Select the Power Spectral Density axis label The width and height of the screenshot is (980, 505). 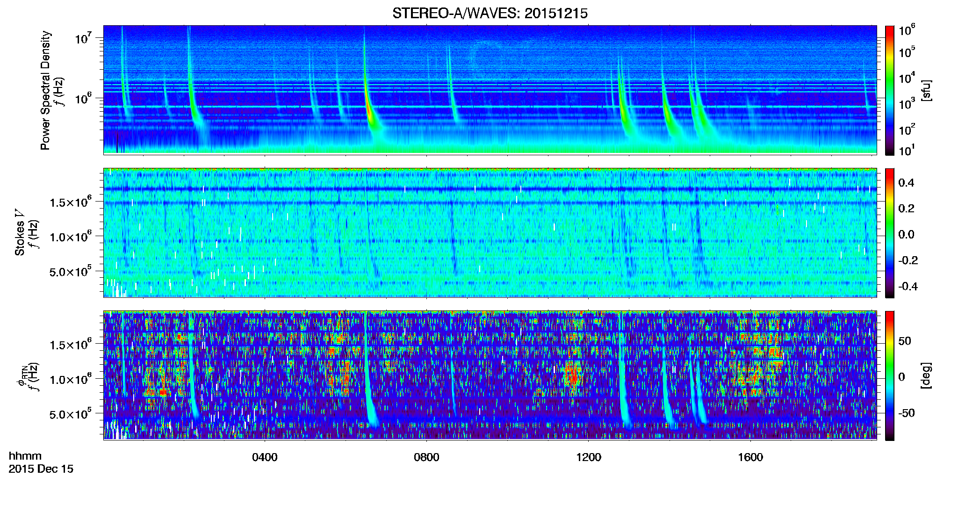click(x=45, y=90)
